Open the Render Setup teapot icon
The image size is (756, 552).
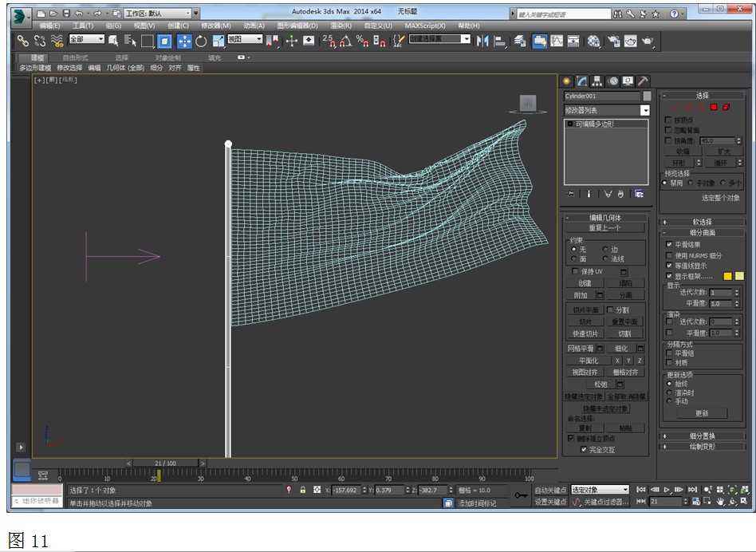(x=613, y=41)
